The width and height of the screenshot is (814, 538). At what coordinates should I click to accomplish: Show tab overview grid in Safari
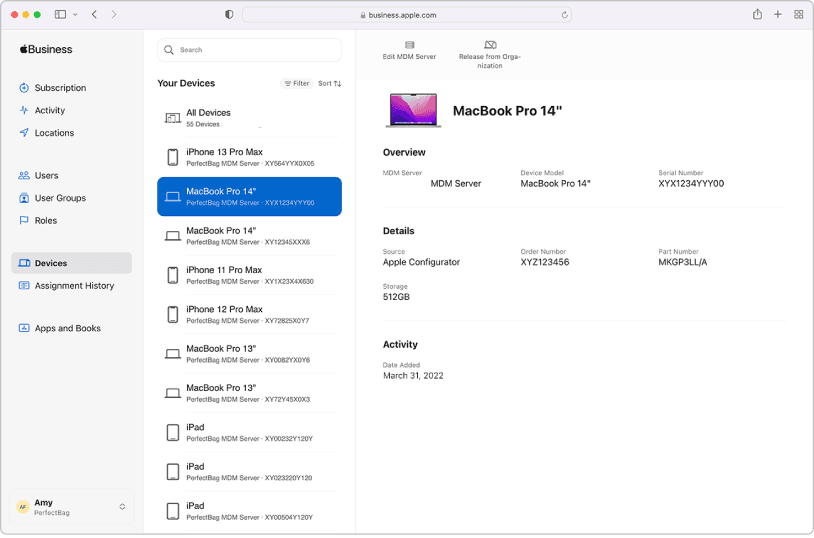tap(799, 14)
